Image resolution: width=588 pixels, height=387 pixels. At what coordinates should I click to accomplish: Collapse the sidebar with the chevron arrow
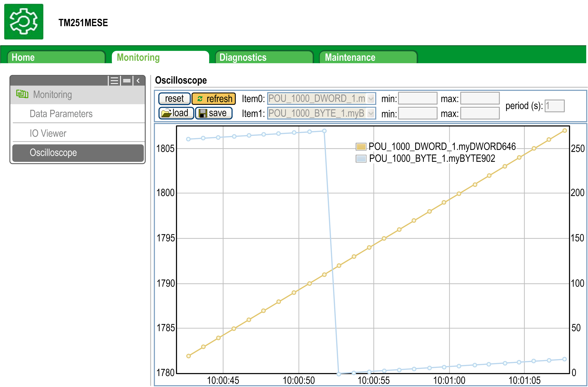[x=138, y=81]
